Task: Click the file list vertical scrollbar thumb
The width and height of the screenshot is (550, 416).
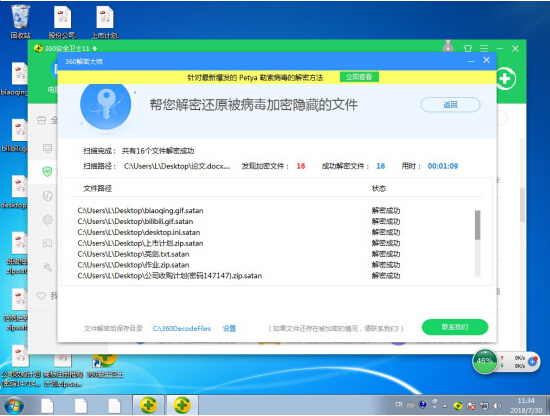Action: (477, 225)
